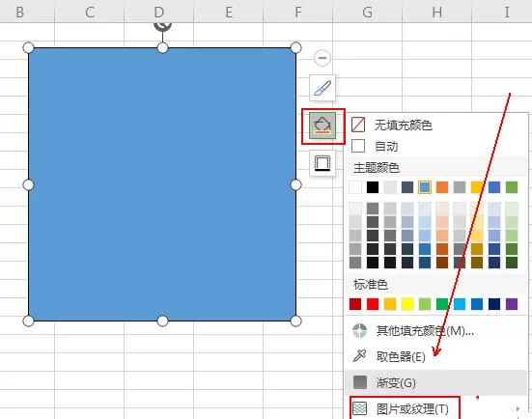
Task: Select column E header
Action: click(228, 13)
